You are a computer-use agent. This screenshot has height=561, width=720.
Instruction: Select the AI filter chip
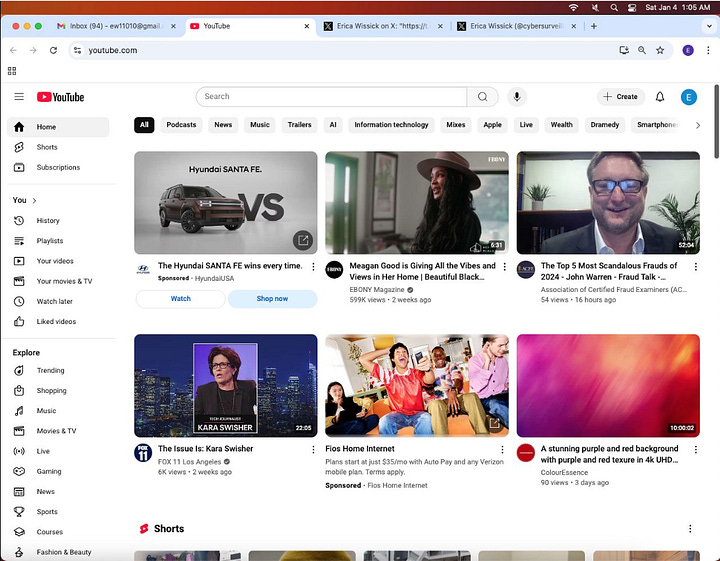(333, 125)
